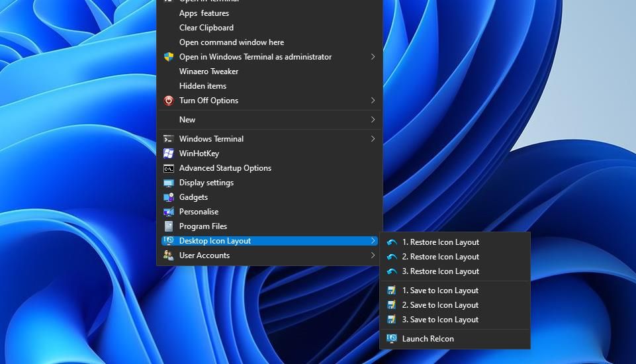
Task: Expand Open in Windows Terminal as administrator arrow
Action: point(373,57)
